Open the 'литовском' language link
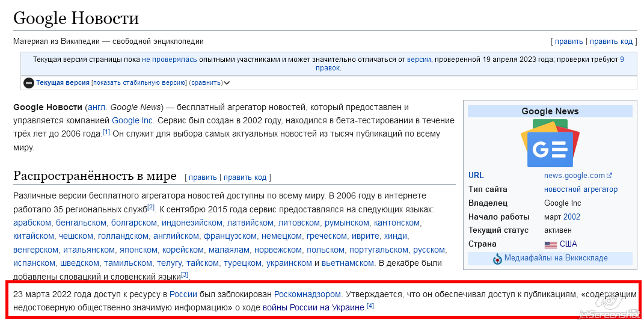 pyautogui.click(x=299, y=223)
